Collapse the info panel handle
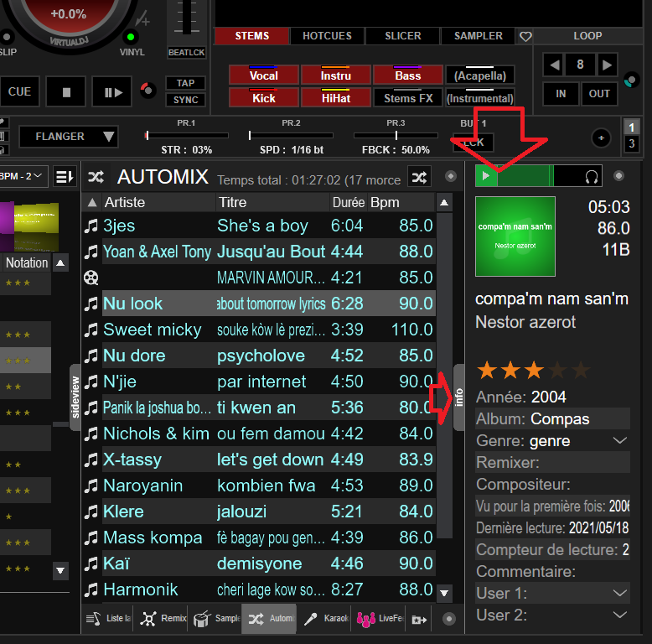This screenshot has width=652, height=644. tap(459, 397)
